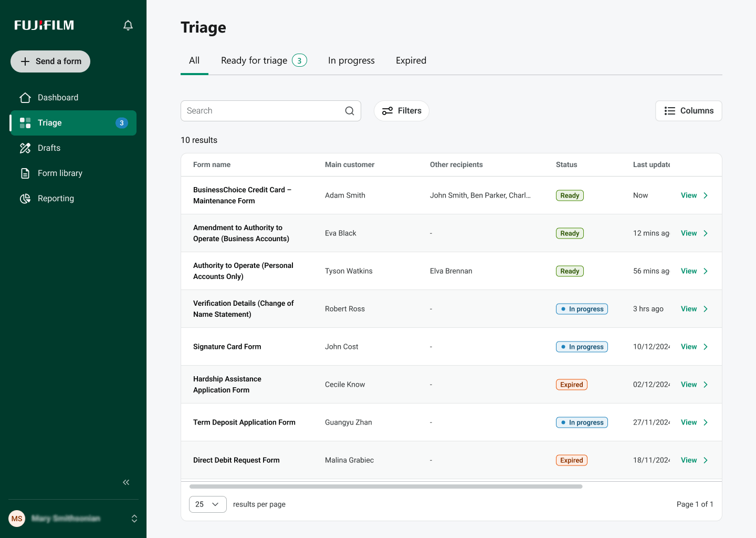Click the horizontal table scrollbar

[383, 487]
